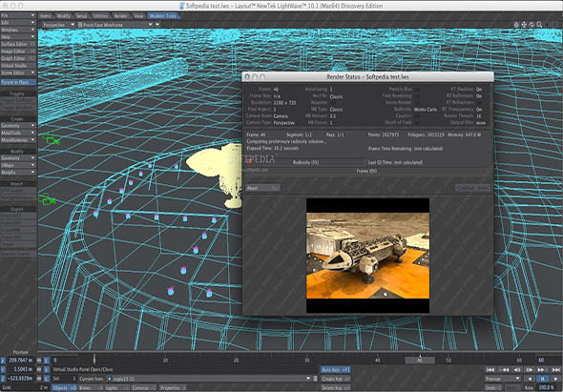Screen dimensions: 563x392
Task: Open the Windows dropdown menu
Action: [18, 30]
